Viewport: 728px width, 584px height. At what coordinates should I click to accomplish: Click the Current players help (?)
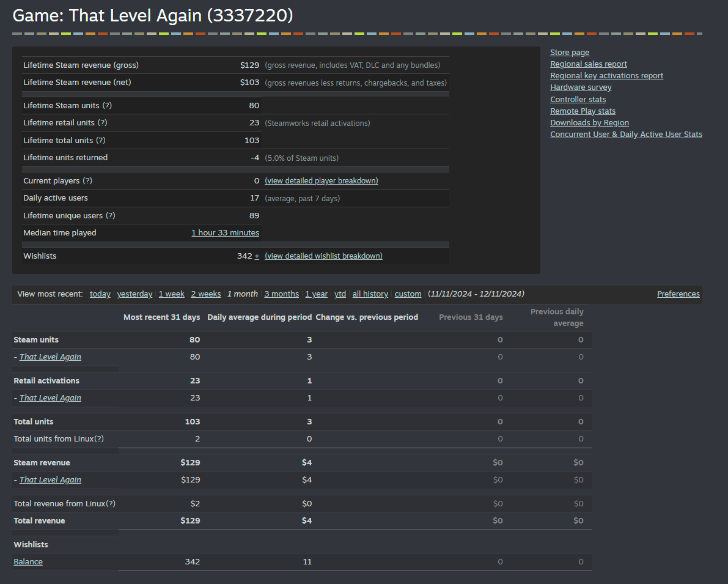pos(87,181)
